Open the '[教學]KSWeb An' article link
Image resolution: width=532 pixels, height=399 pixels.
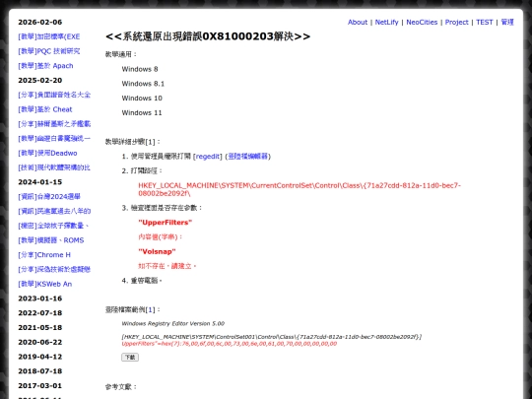[x=44, y=284]
